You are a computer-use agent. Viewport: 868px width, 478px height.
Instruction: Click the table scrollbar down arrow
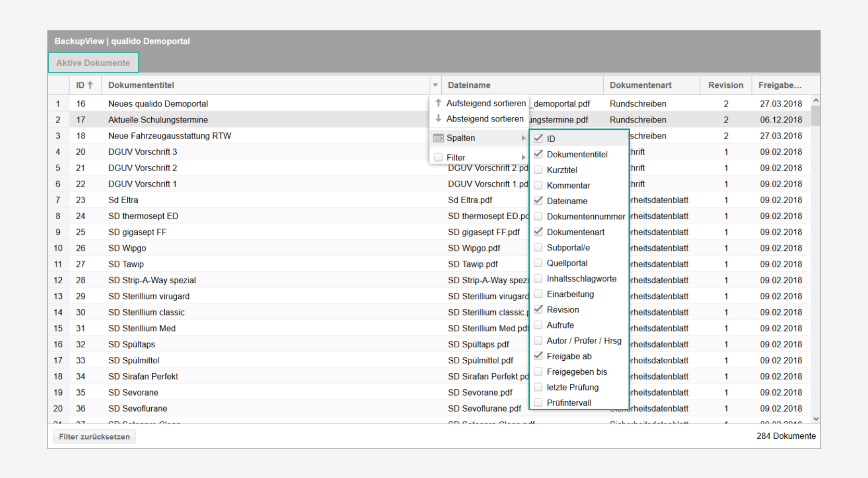pyautogui.click(x=816, y=419)
